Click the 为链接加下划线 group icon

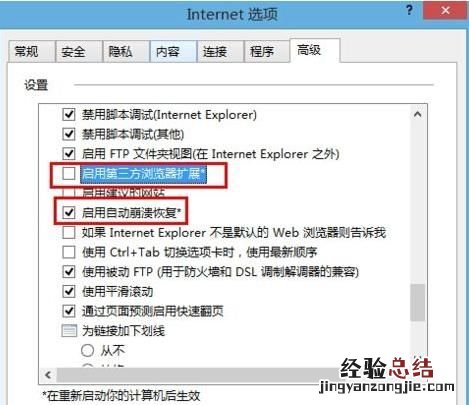(69, 331)
